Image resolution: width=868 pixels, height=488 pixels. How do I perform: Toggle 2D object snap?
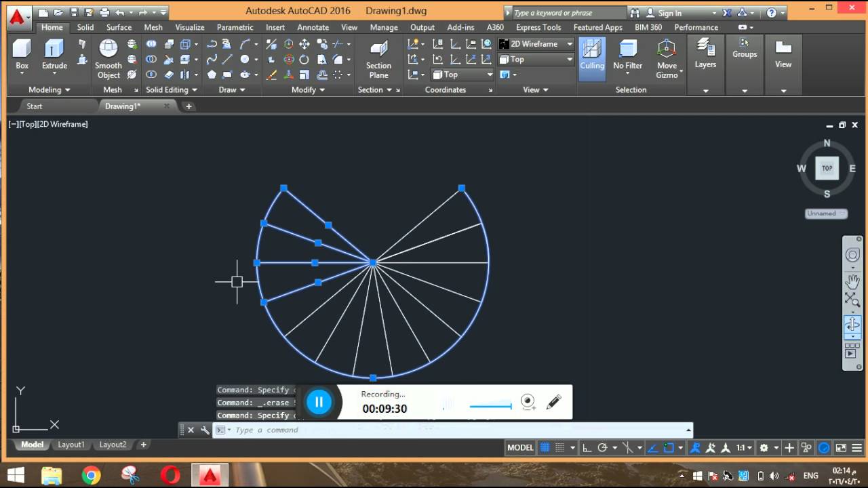coord(669,447)
